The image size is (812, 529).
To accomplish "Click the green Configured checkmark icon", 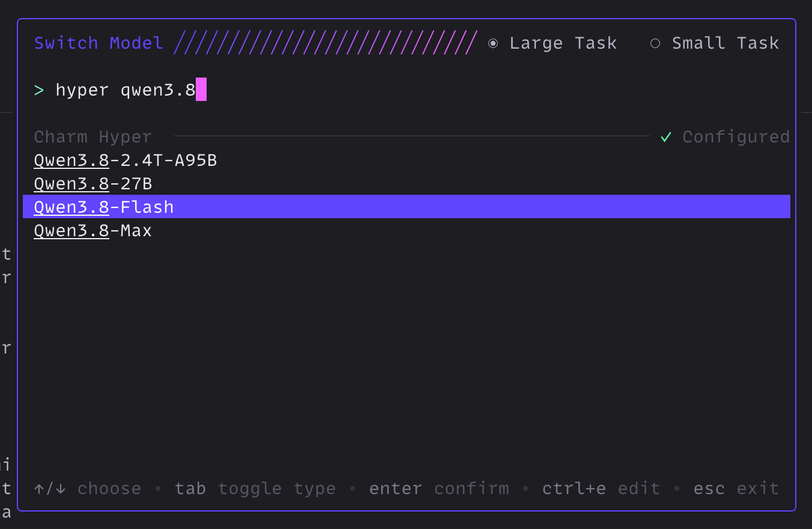I will pyautogui.click(x=666, y=137).
